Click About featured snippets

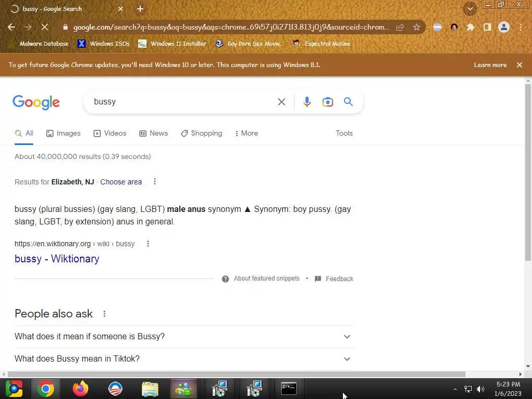pyautogui.click(x=267, y=278)
